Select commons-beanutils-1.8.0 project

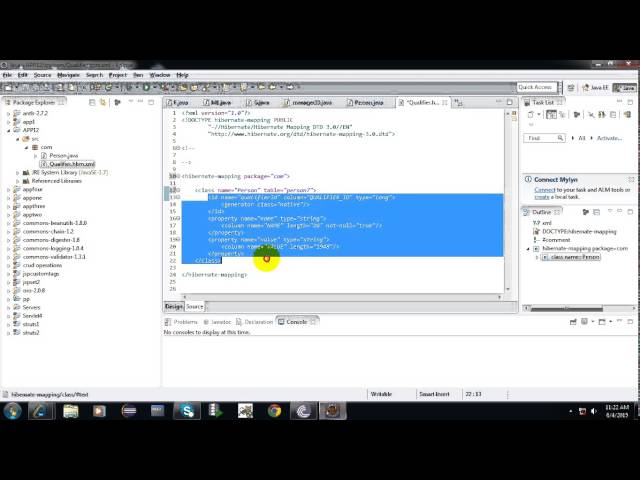(x=55, y=223)
